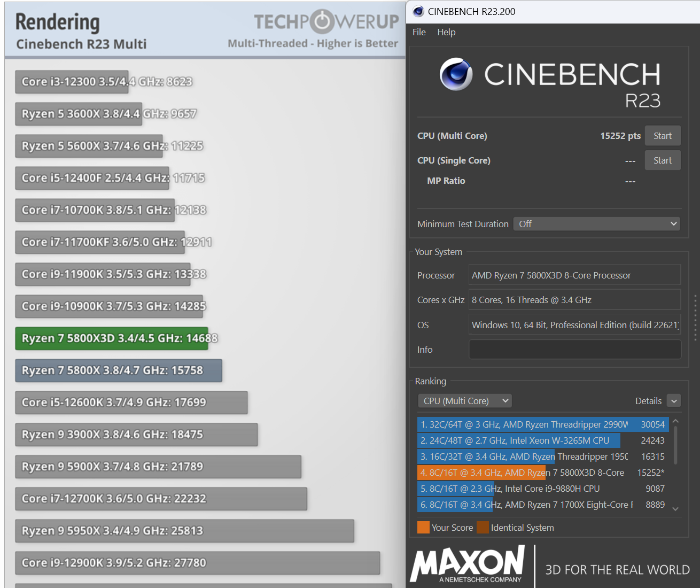This screenshot has height=588, width=700.
Task: Click the Ryzen 9 5900X chart bar
Action: pos(158,467)
